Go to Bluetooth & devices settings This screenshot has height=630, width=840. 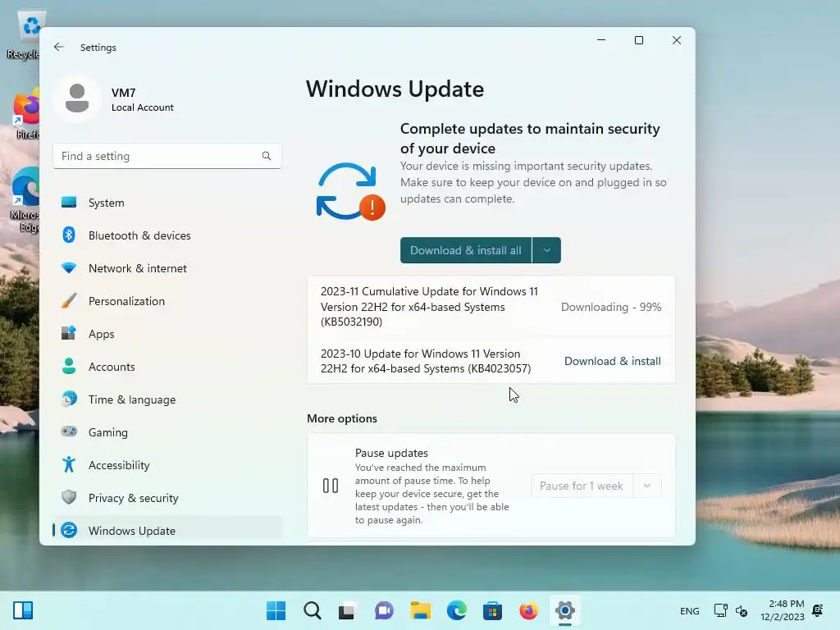[167, 235]
